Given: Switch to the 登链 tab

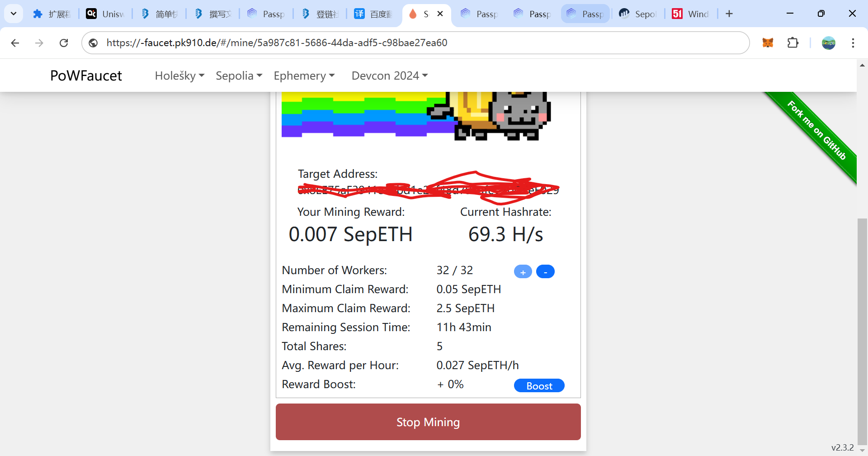Looking at the screenshot, I should pos(320,14).
